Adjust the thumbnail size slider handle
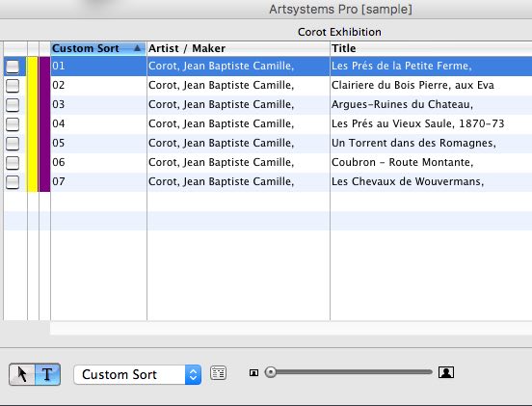 (271, 372)
